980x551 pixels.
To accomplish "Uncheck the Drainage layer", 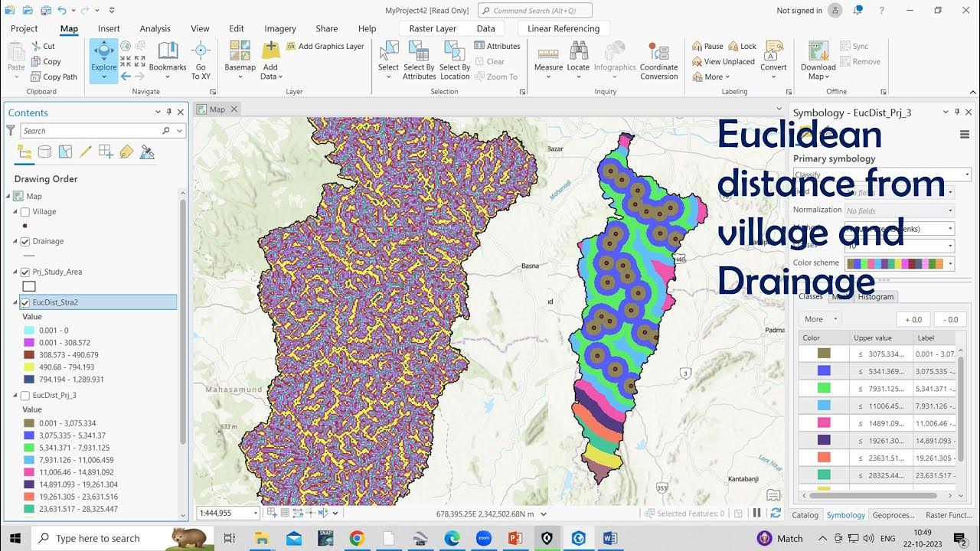I will [25, 241].
